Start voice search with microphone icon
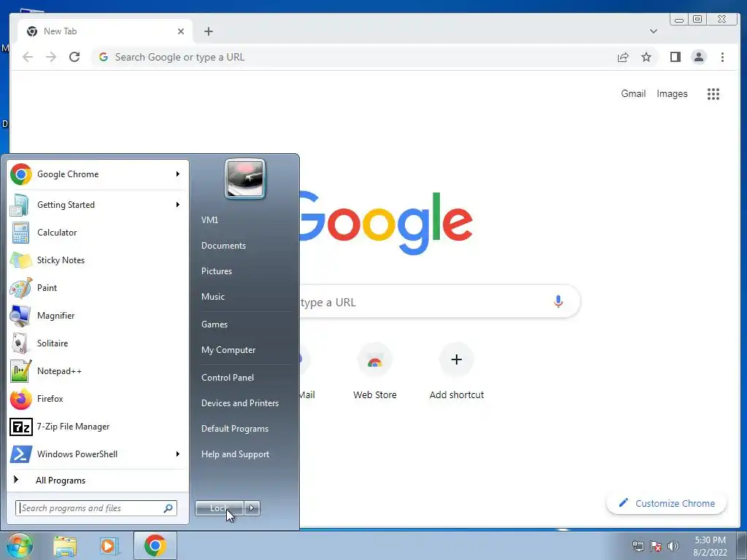The height and width of the screenshot is (560, 747). tap(558, 301)
